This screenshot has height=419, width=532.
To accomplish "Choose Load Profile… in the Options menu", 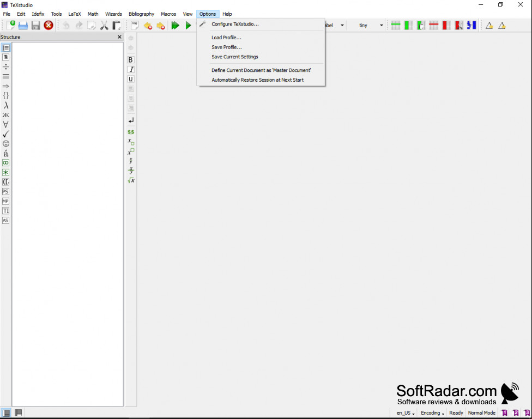I will tap(226, 37).
